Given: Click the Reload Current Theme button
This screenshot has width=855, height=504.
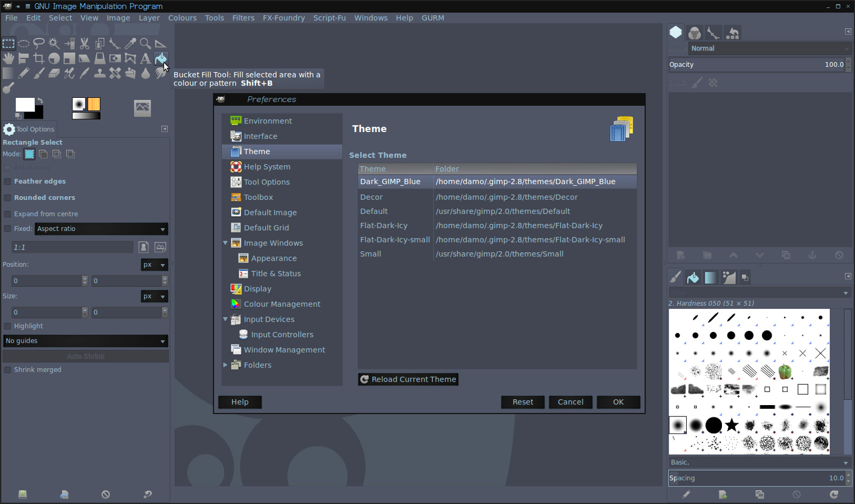Looking at the screenshot, I should click(408, 379).
